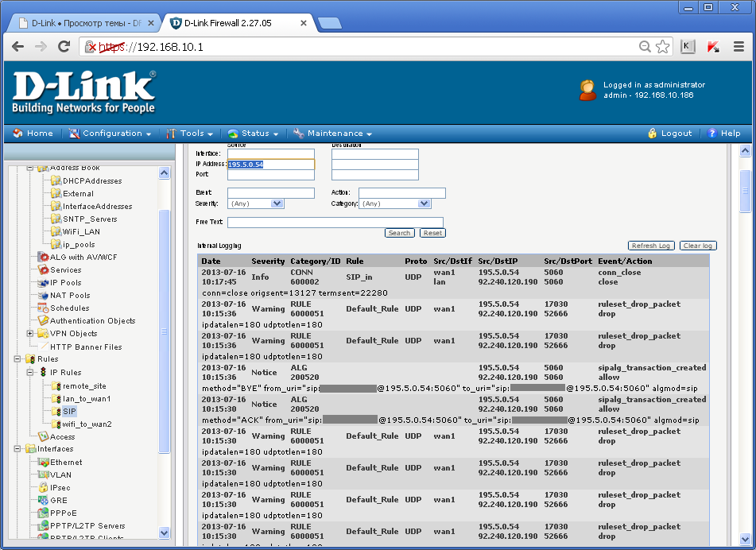Click the Logout lock icon
The height and width of the screenshot is (550, 756).
pos(653,134)
